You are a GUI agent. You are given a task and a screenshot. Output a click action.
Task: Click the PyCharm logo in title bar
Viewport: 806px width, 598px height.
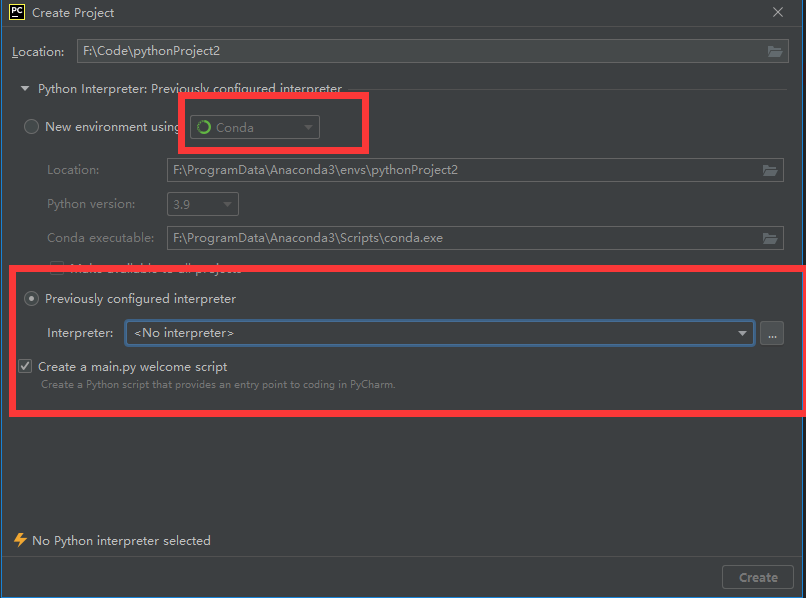click(16, 12)
